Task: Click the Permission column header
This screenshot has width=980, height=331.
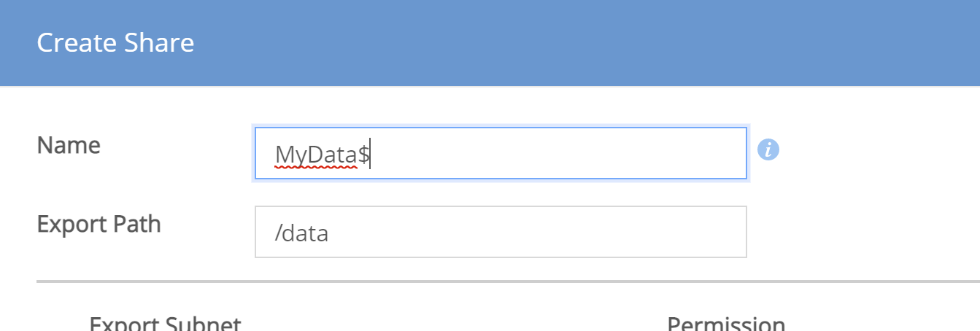Action: coord(726,324)
